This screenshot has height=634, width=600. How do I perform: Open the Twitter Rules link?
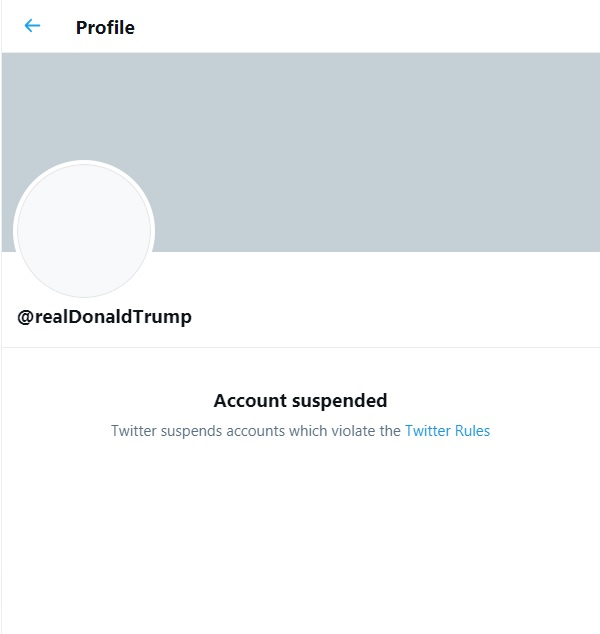pyautogui.click(x=447, y=431)
